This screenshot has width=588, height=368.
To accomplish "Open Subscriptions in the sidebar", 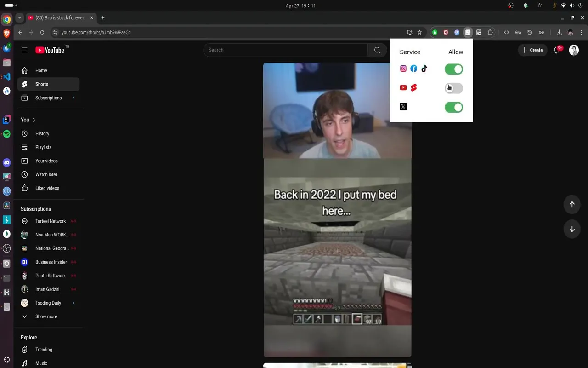I will (x=49, y=98).
